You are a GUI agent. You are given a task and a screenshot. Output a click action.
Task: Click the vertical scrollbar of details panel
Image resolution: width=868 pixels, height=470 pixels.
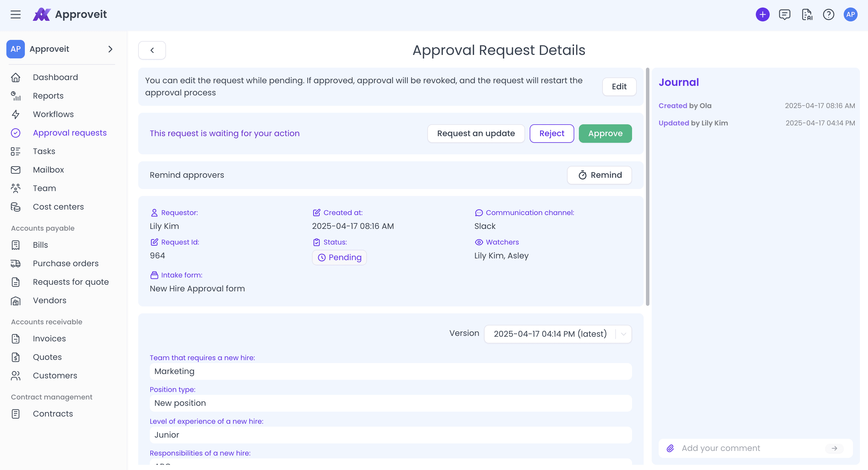click(x=647, y=187)
